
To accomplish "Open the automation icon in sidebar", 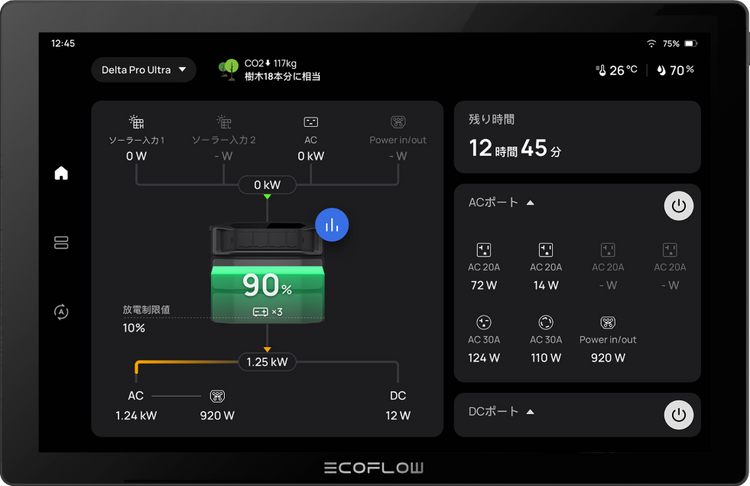I will (x=61, y=312).
